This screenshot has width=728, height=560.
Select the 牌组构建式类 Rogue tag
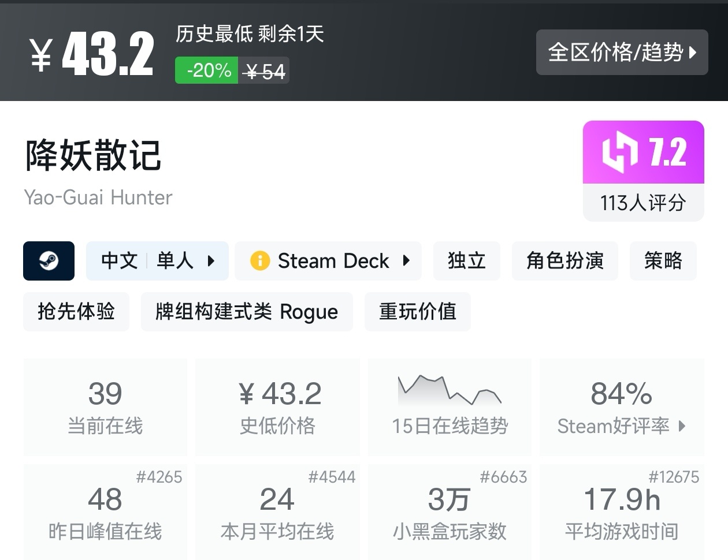tap(247, 312)
